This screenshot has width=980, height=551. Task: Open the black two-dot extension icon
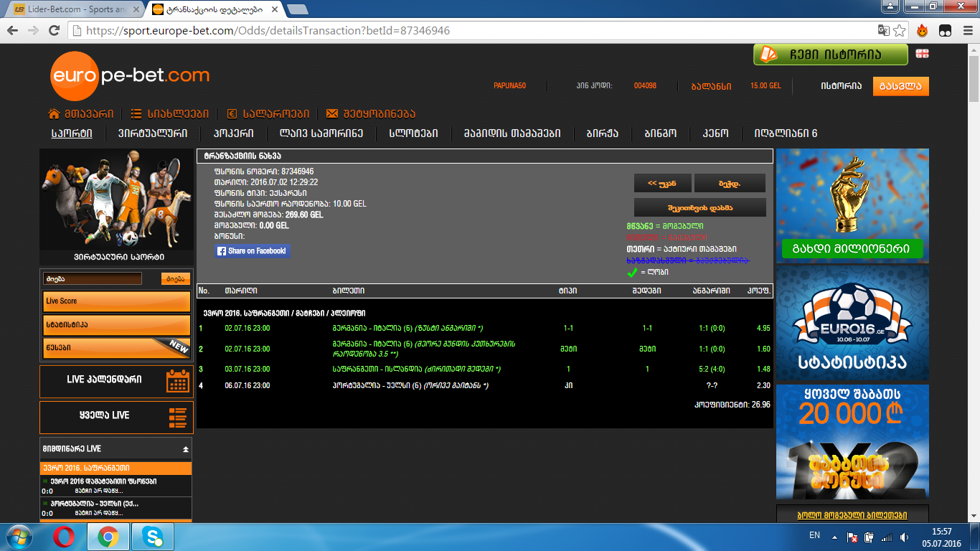click(x=946, y=31)
